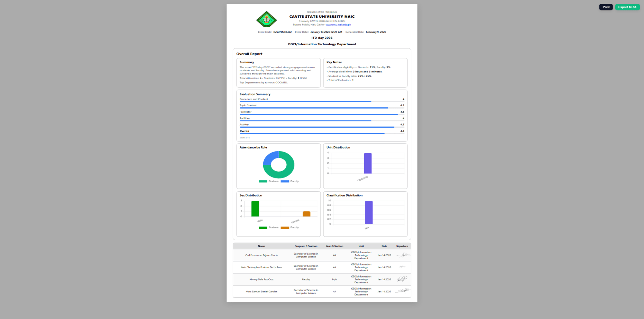
Task: Click Carl Emmanuel Tejano Cruda signature image
Action: pos(402,255)
